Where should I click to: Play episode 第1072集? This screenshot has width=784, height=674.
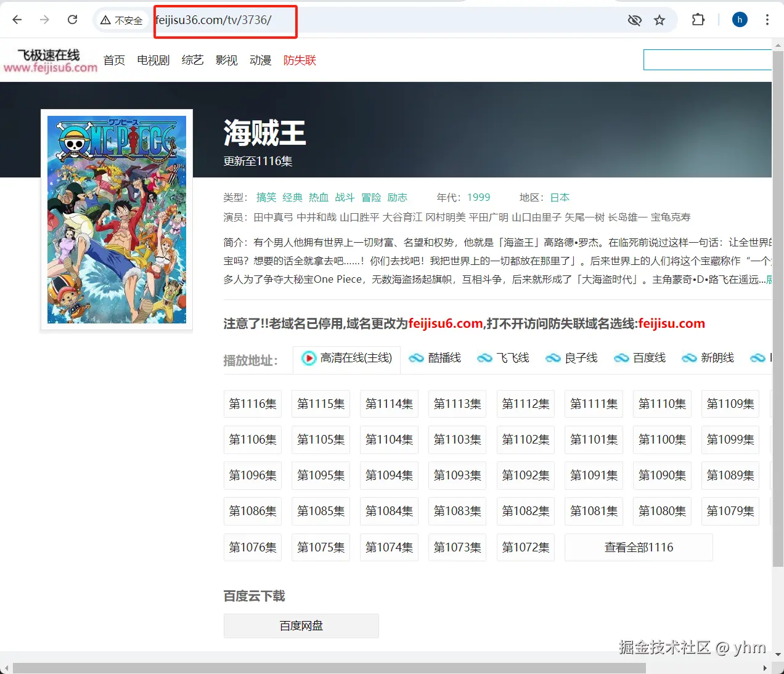526,547
